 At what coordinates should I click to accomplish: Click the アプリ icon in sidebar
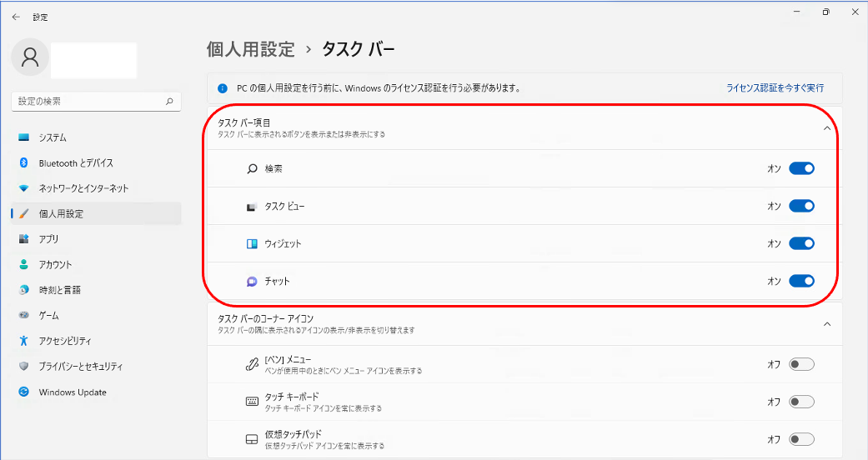pos(24,238)
